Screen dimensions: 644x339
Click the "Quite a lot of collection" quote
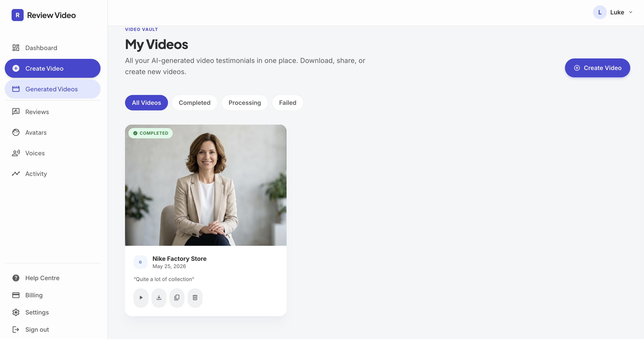[164, 279]
